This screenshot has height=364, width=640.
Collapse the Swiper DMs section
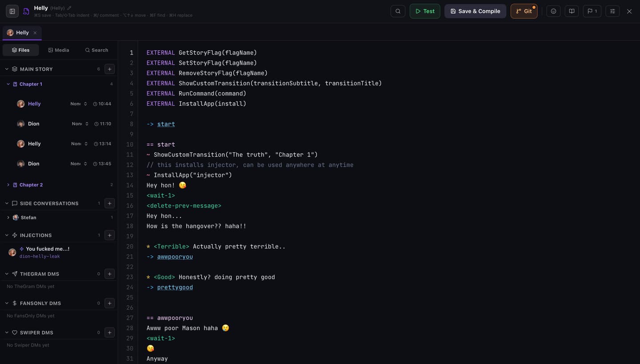tap(7, 332)
